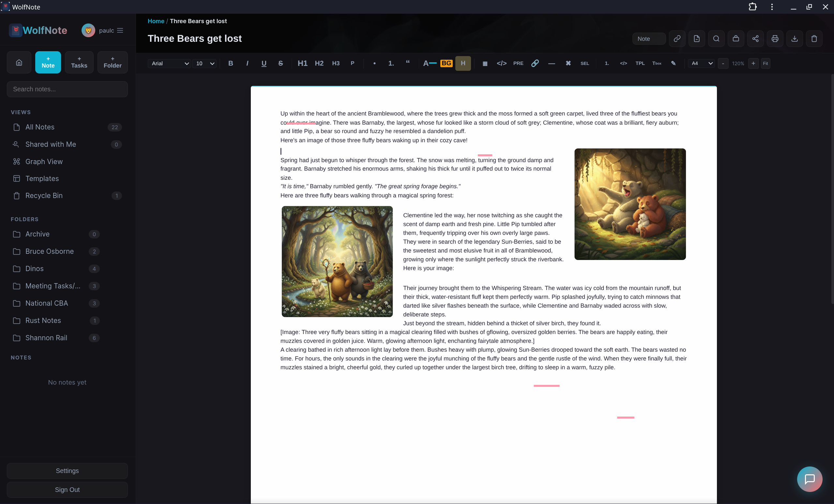Click the small </> source icon near TPL

pos(623,63)
